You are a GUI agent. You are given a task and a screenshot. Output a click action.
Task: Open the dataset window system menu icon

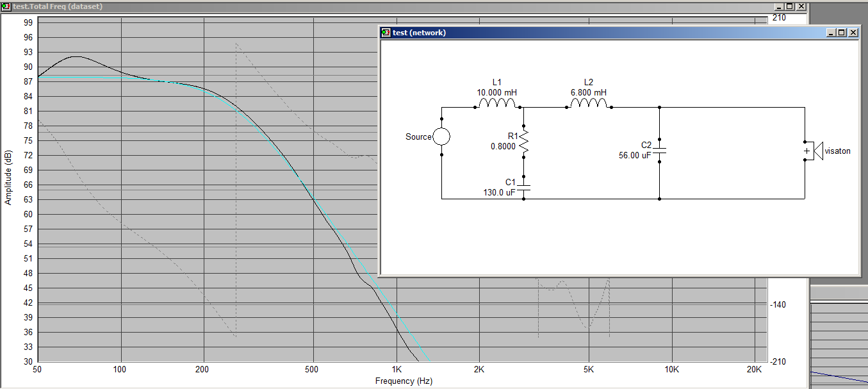pos(5,6)
